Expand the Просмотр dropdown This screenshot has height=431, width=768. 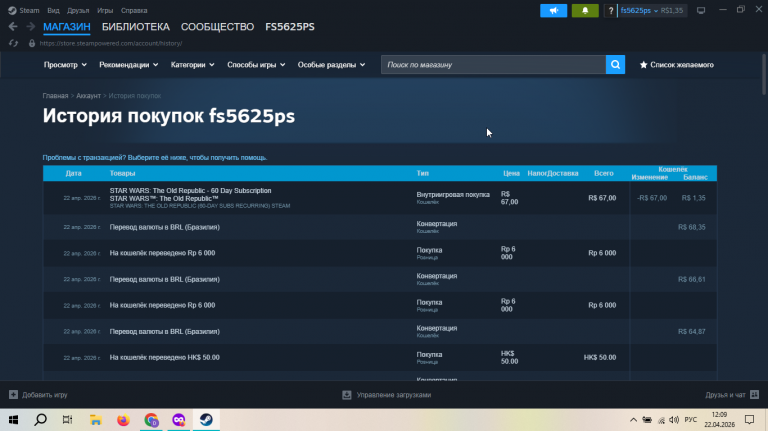click(65, 65)
